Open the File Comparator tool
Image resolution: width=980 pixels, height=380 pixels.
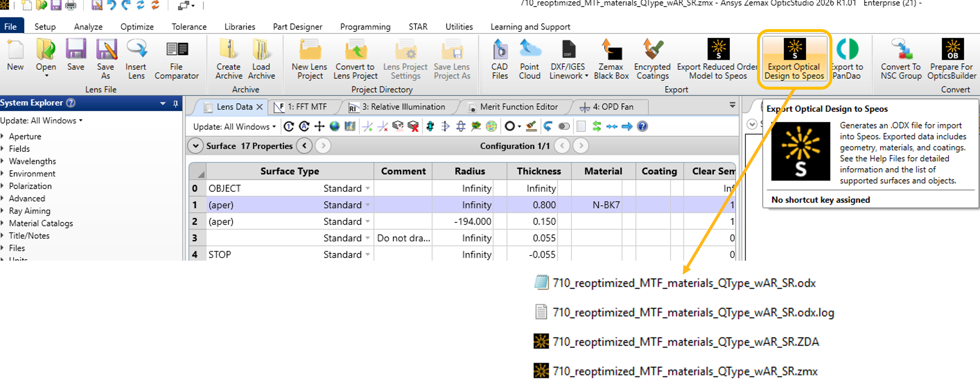click(176, 58)
